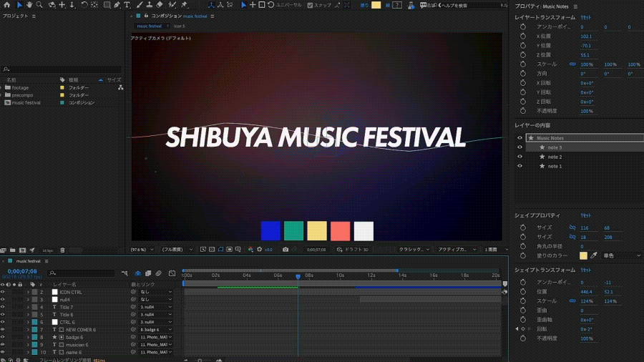Open the graph editor icon in timeline
This screenshot has width=644, height=362.
coord(172,273)
